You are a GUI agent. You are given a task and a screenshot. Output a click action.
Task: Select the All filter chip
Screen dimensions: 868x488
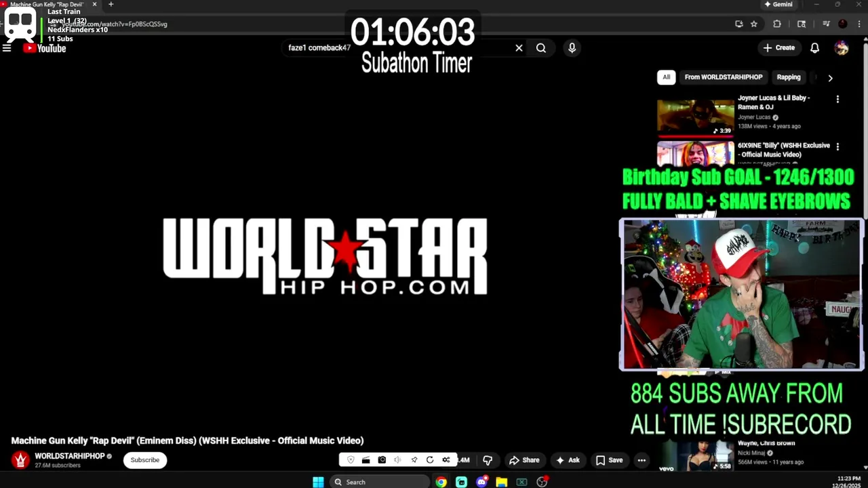(x=666, y=77)
